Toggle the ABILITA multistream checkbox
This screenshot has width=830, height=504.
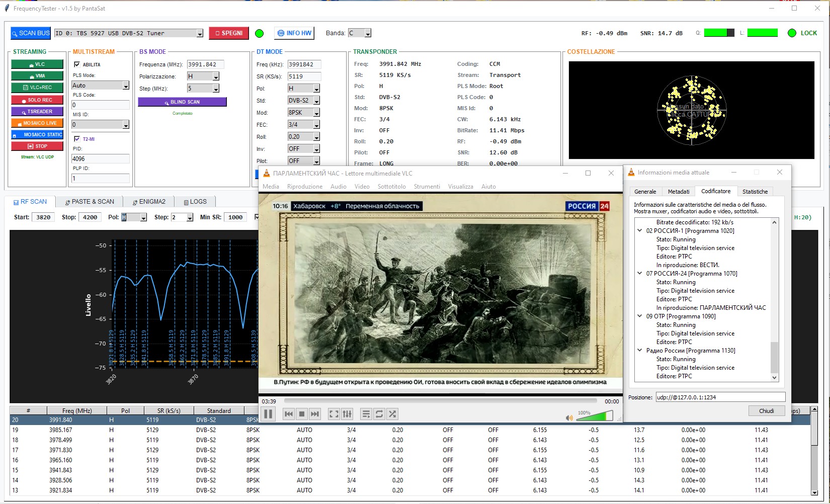tap(77, 64)
